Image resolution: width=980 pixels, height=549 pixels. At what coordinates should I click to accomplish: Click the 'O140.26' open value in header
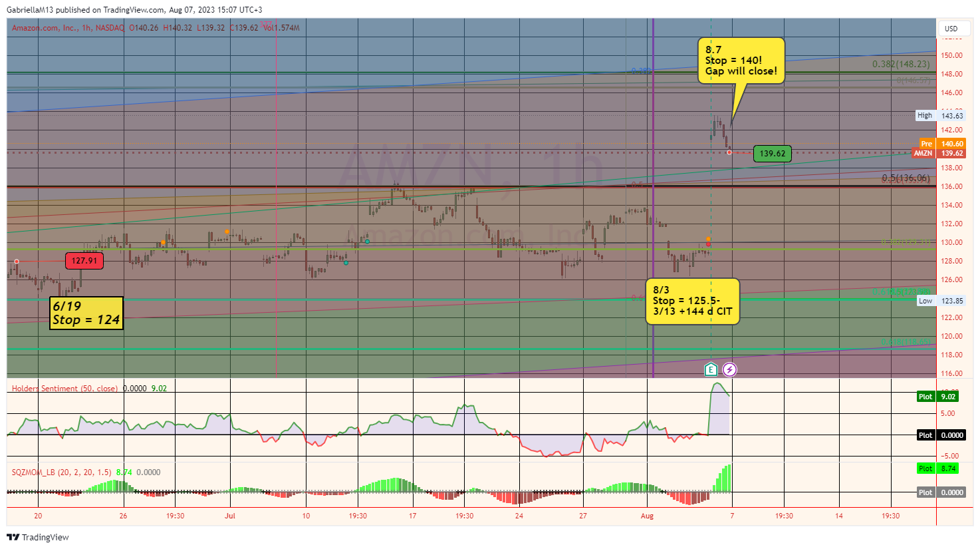tap(144, 28)
